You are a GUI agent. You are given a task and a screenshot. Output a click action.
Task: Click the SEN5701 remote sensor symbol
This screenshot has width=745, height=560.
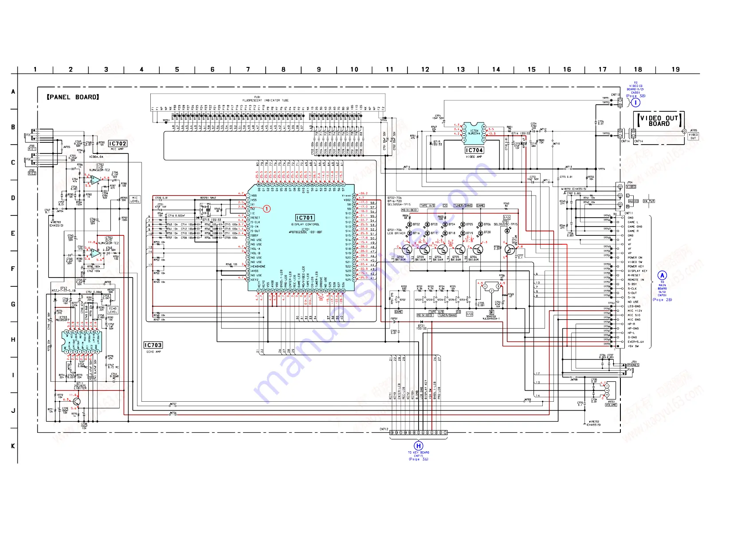pyautogui.click(x=491, y=287)
